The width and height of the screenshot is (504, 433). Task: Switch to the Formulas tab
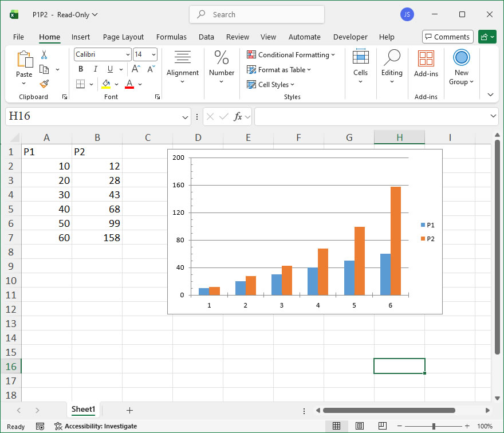[x=171, y=37]
